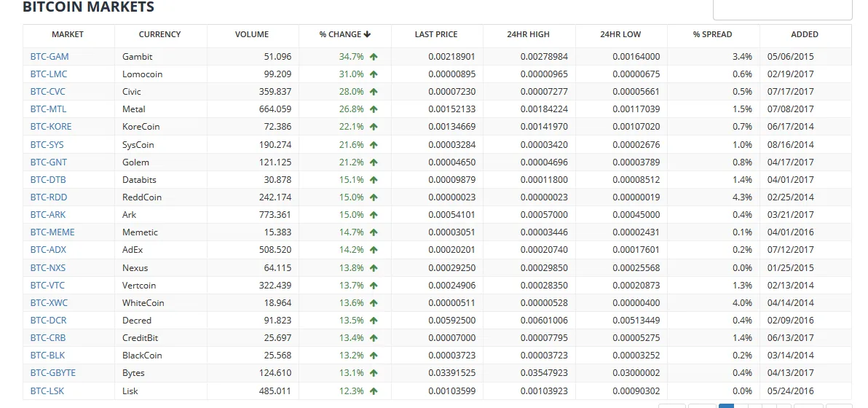Open the BTC-BLK market link
The height and width of the screenshot is (408, 868).
[47, 356]
